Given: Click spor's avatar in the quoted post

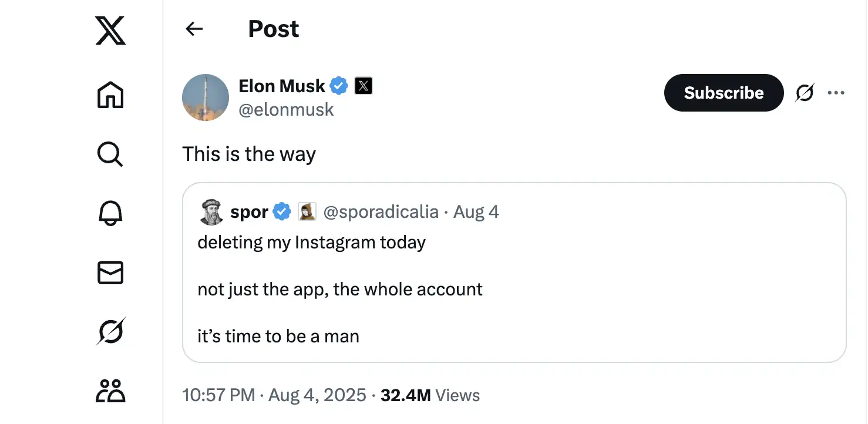Looking at the screenshot, I should [211, 212].
